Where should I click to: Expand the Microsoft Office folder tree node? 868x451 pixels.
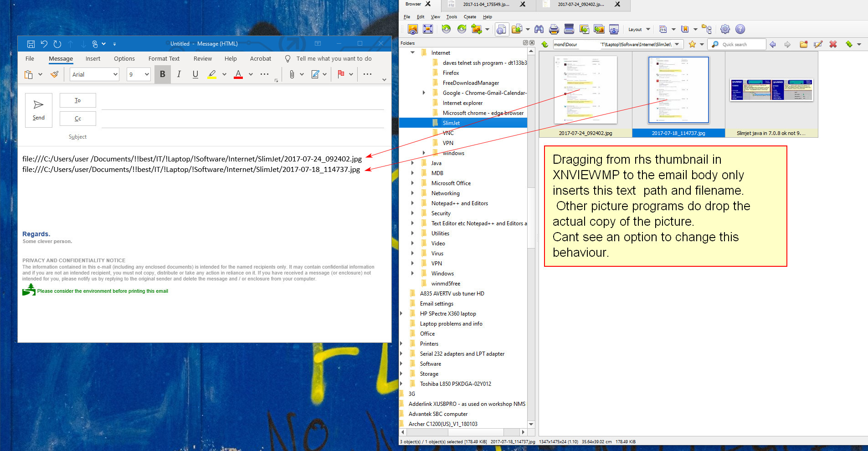pyautogui.click(x=413, y=183)
